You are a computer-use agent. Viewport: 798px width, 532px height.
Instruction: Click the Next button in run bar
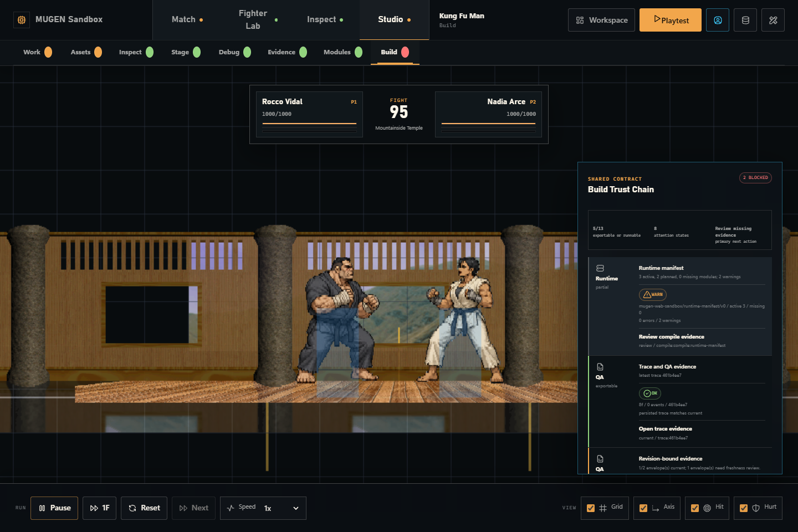point(193,508)
